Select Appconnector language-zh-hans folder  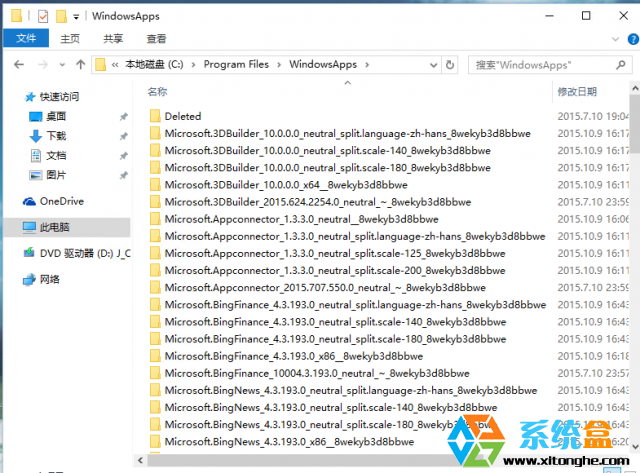coord(355,236)
